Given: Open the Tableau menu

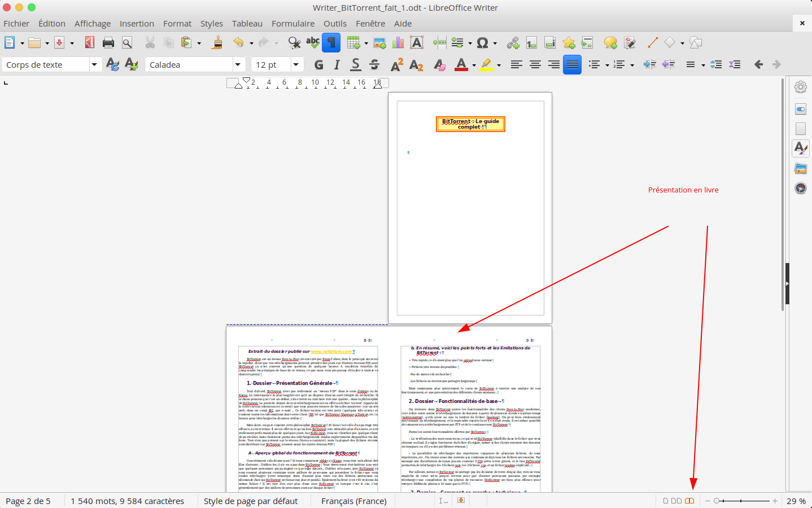Looking at the screenshot, I should tap(247, 23).
